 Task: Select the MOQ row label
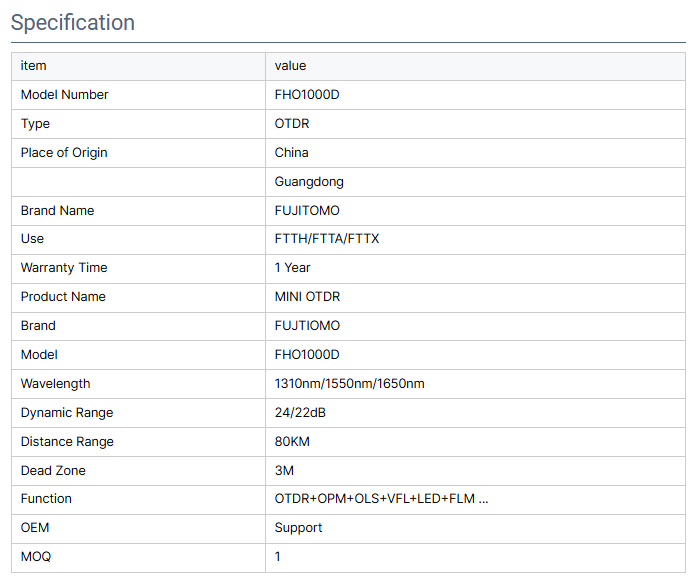point(36,556)
